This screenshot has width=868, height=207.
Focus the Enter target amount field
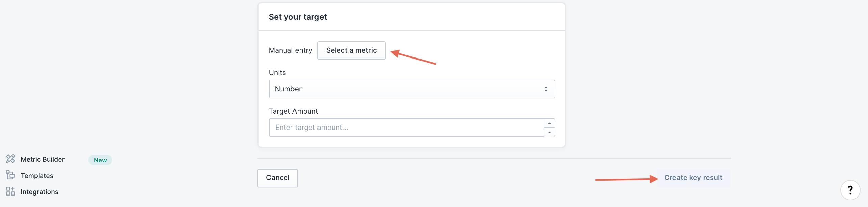406,128
